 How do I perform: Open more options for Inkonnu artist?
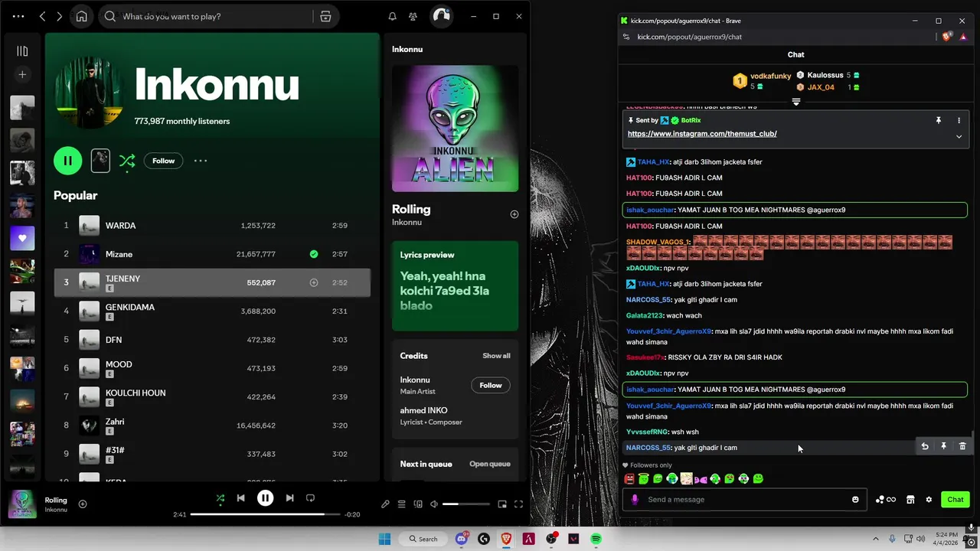tap(201, 161)
